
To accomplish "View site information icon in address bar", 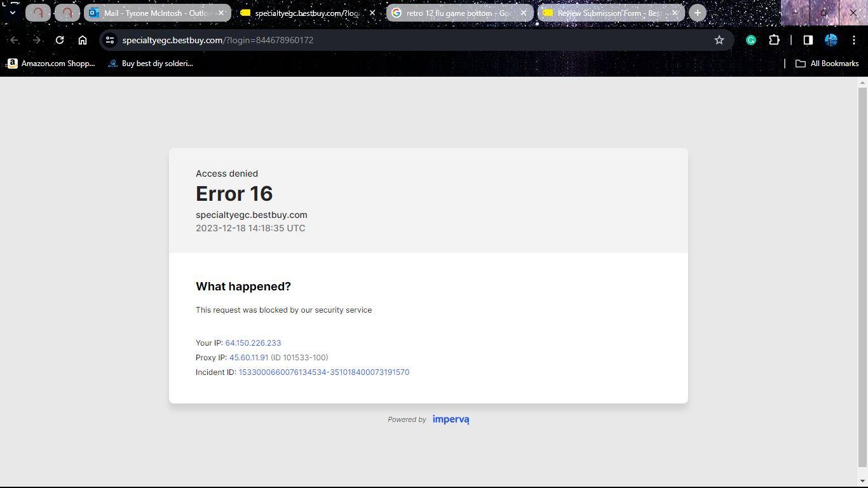I will tap(110, 40).
